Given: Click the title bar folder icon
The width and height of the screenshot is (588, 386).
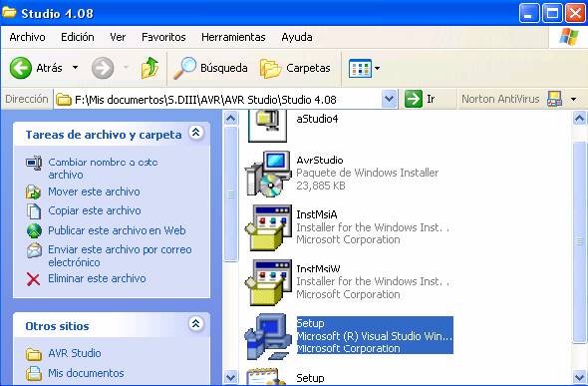Looking at the screenshot, I should tap(9, 12).
